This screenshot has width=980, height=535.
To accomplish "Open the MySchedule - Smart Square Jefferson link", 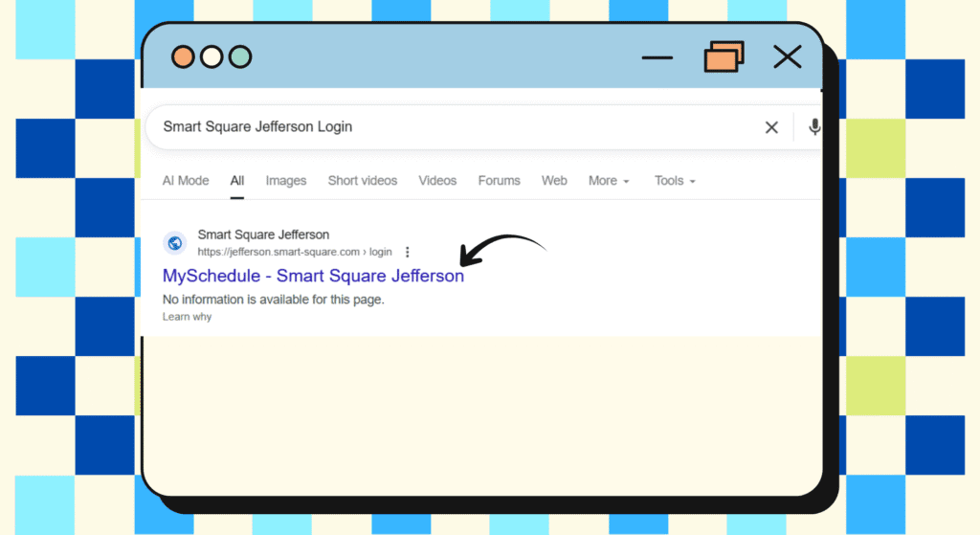I will coord(313,277).
